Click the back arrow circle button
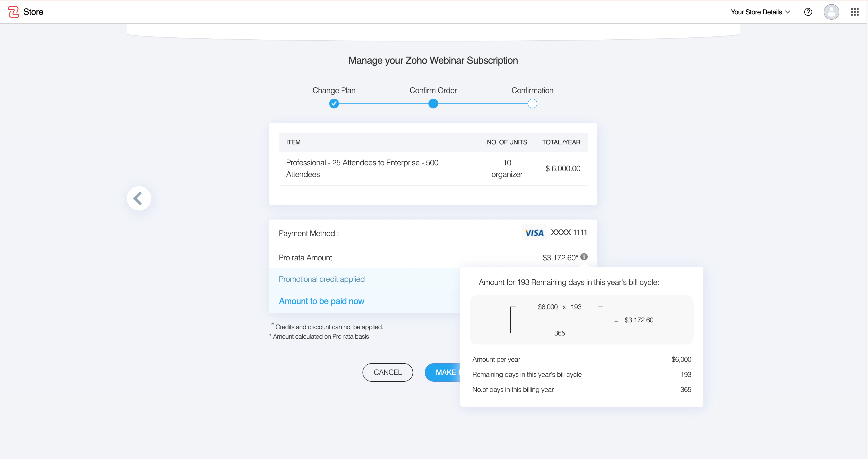Screen dimensions: 868x459 (139, 198)
